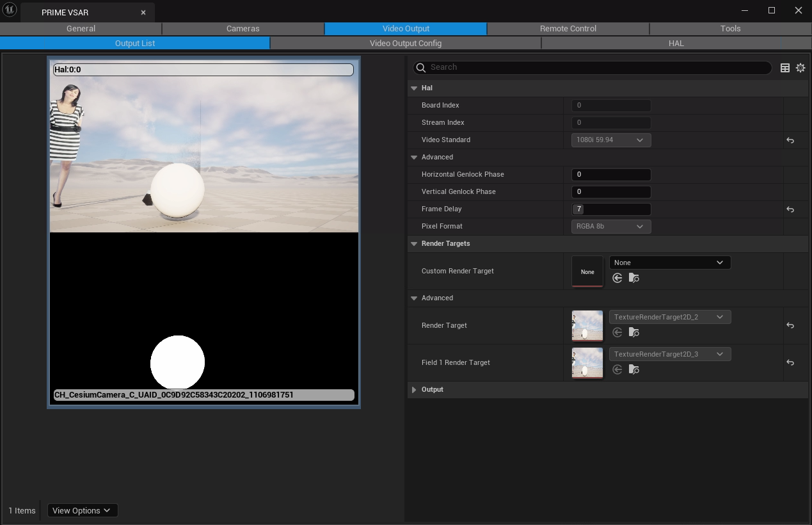Open the Tools tab
The image size is (812, 525).
tap(731, 29)
